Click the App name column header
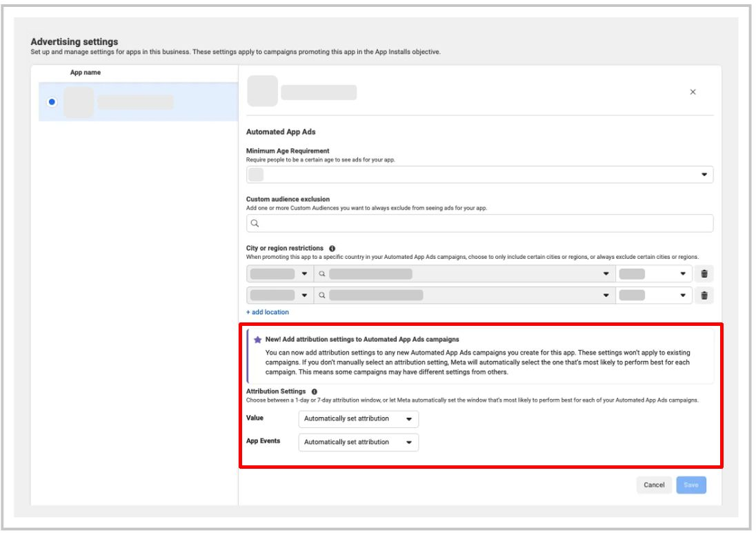The height and width of the screenshot is (533, 756). [x=86, y=72]
